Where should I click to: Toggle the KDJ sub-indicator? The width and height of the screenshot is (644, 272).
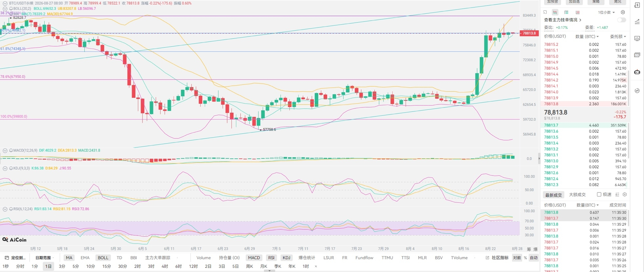pyautogui.click(x=286, y=258)
